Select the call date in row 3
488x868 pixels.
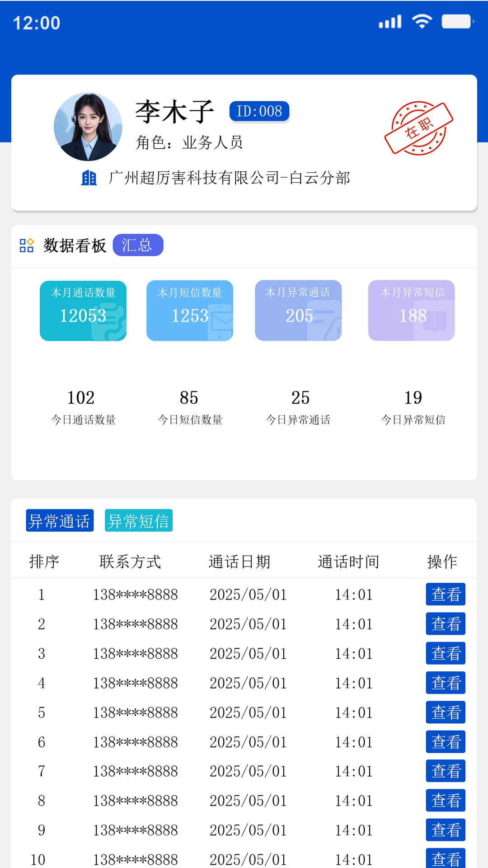[x=248, y=654]
